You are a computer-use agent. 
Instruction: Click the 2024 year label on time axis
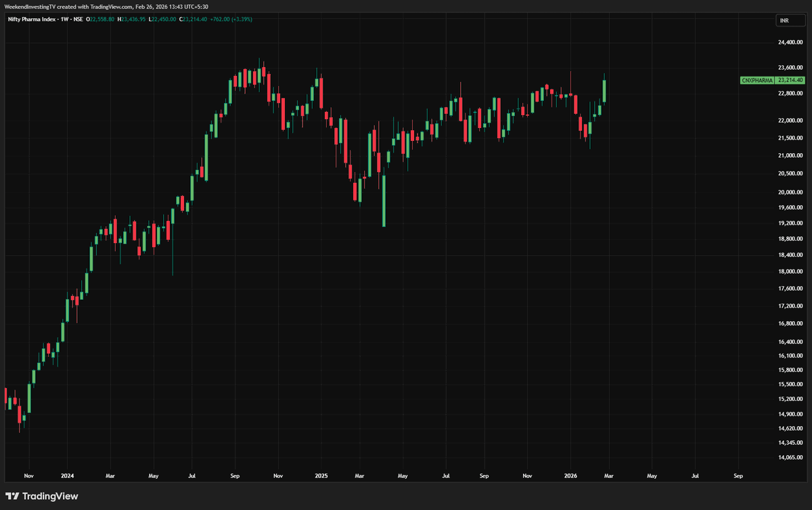pos(66,476)
